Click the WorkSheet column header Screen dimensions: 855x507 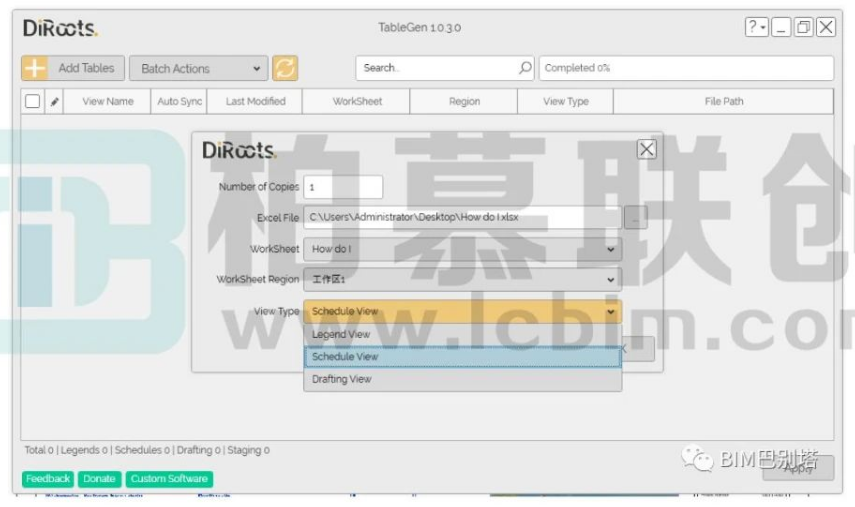(x=357, y=101)
